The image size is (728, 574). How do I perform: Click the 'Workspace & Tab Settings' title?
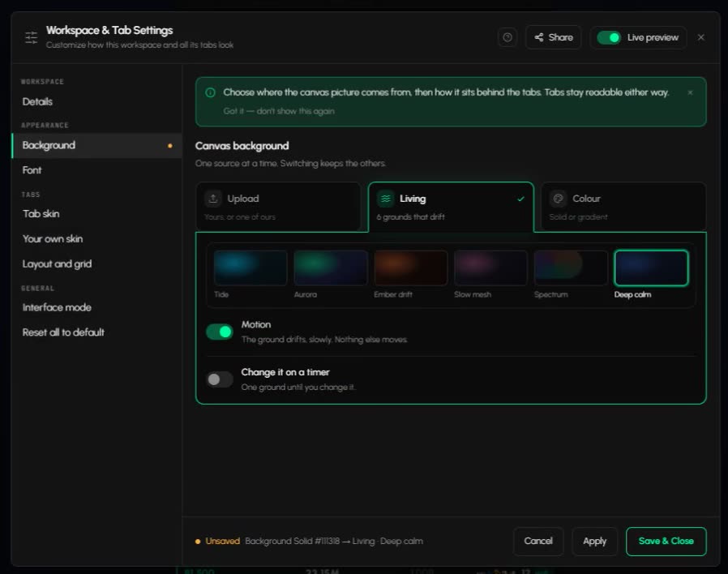point(109,30)
